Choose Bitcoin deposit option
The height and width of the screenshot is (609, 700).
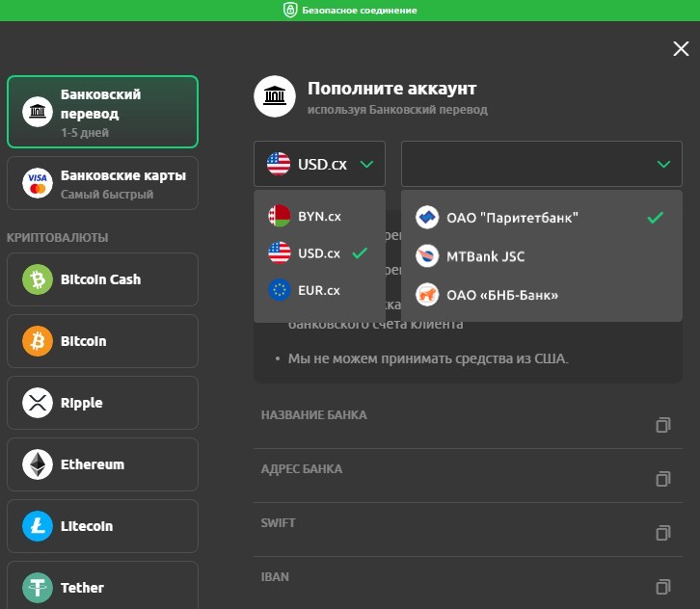coord(102,341)
